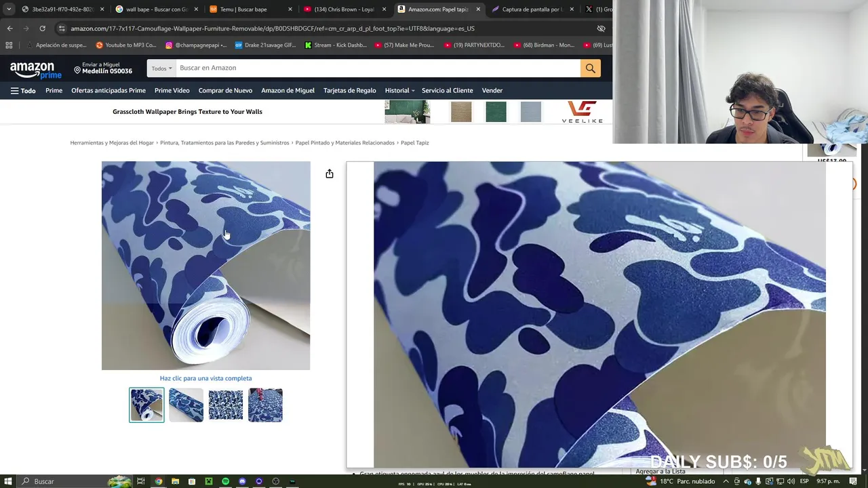Open the Vender link

tap(492, 90)
